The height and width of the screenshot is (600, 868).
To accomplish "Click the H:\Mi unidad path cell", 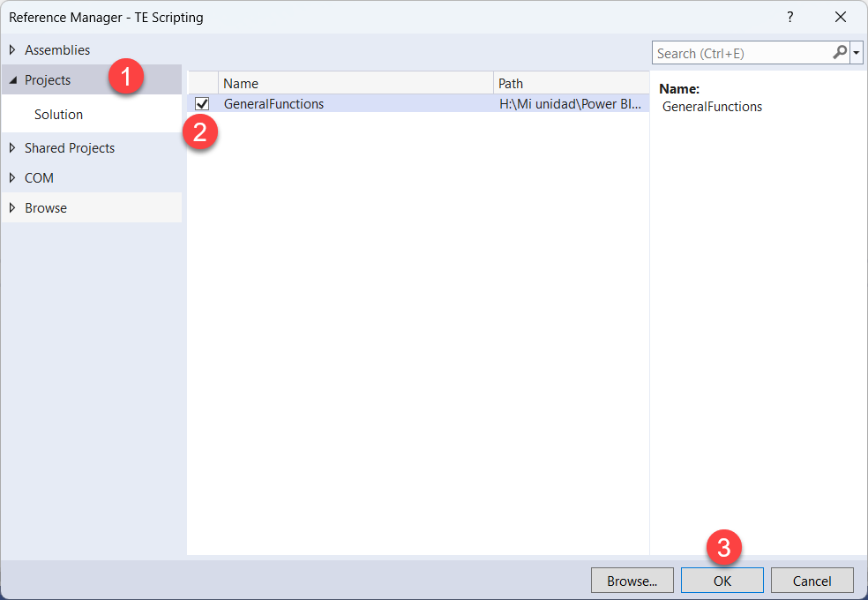I will [x=570, y=104].
